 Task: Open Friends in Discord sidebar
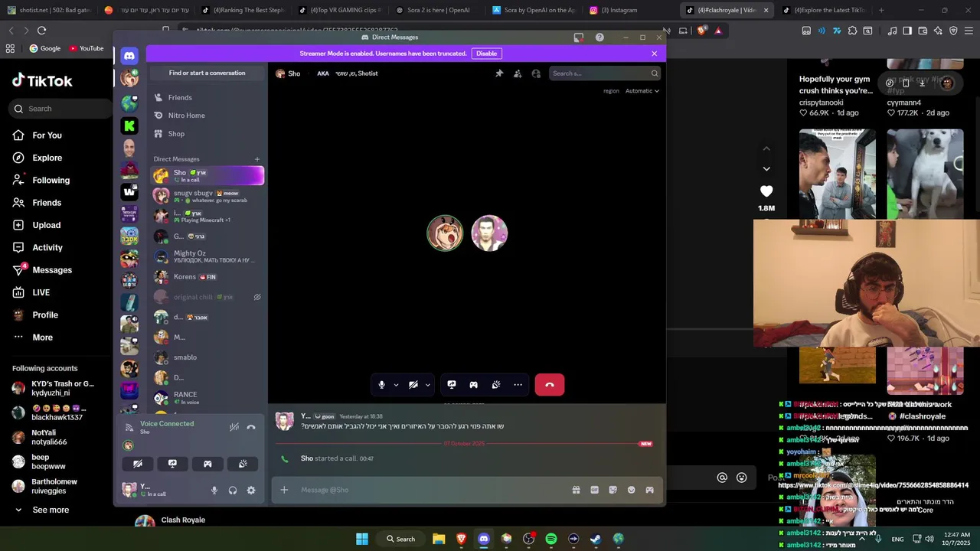207,98
